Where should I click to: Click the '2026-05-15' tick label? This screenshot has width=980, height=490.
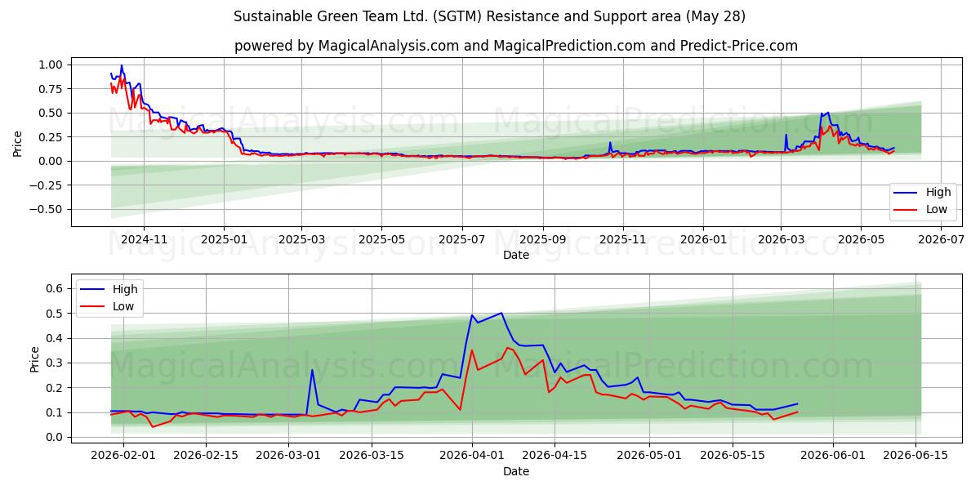coord(733,456)
